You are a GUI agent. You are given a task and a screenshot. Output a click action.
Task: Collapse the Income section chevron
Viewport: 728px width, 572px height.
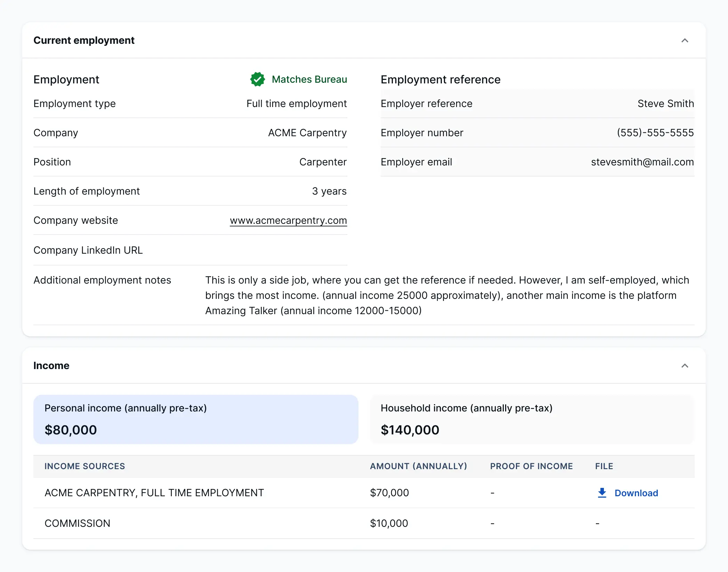tap(685, 366)
